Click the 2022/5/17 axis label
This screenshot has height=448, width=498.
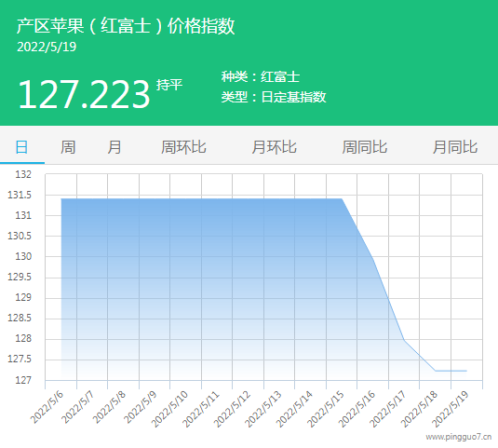pos(388,409)
